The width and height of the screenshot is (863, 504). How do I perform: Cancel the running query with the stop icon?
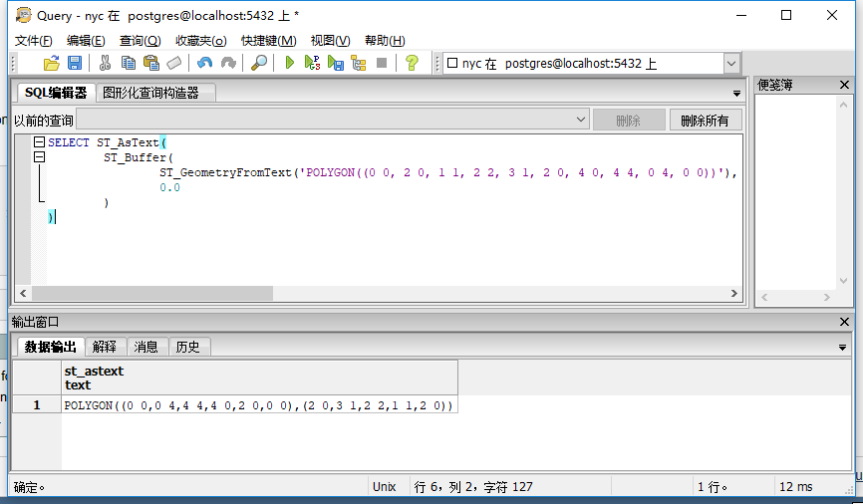point(382,64)
